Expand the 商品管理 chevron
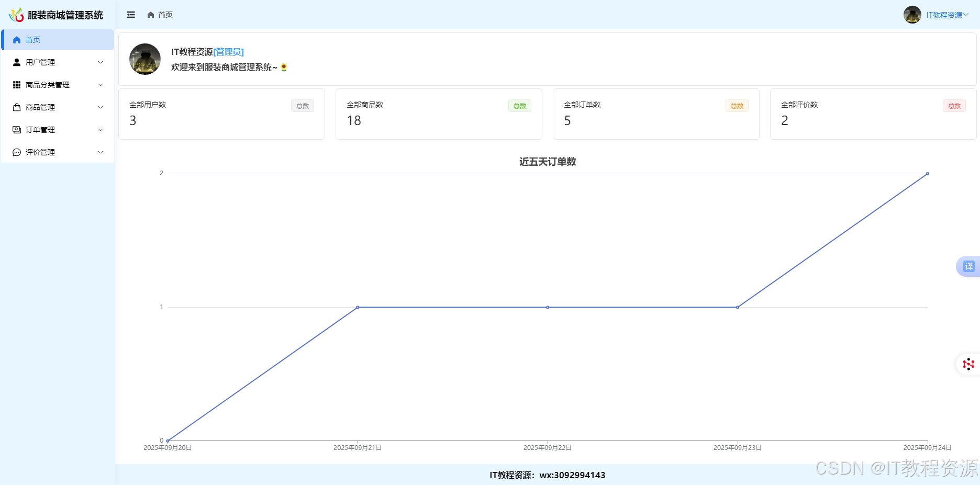This screenshot has width=980, height=485. (101, 107)
